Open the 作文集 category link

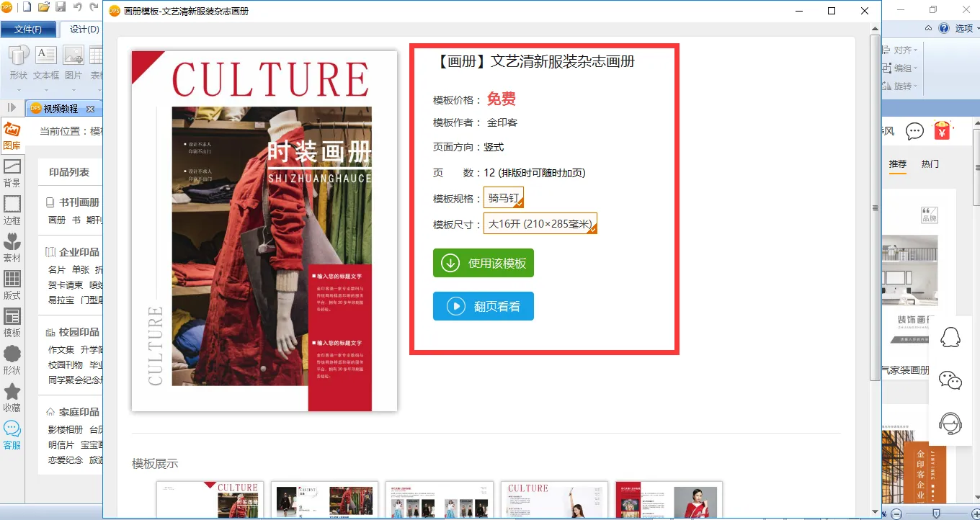pos(61,349)
